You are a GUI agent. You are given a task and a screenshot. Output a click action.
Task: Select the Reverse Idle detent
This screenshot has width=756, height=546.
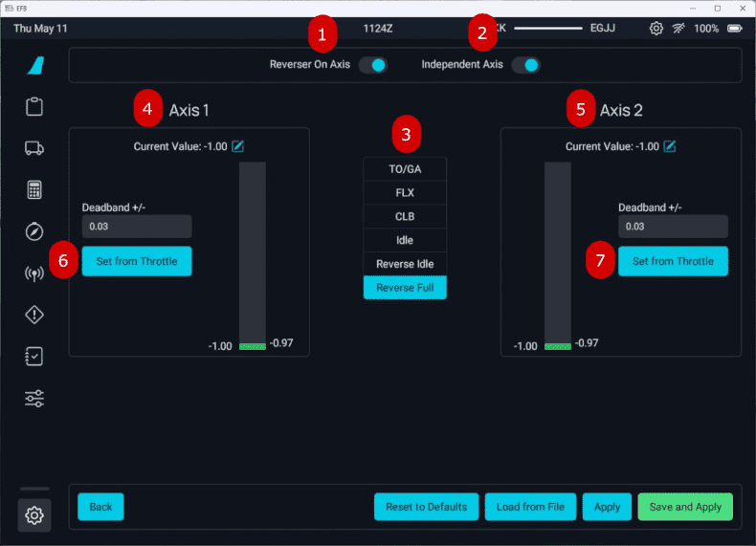[405, 263]
